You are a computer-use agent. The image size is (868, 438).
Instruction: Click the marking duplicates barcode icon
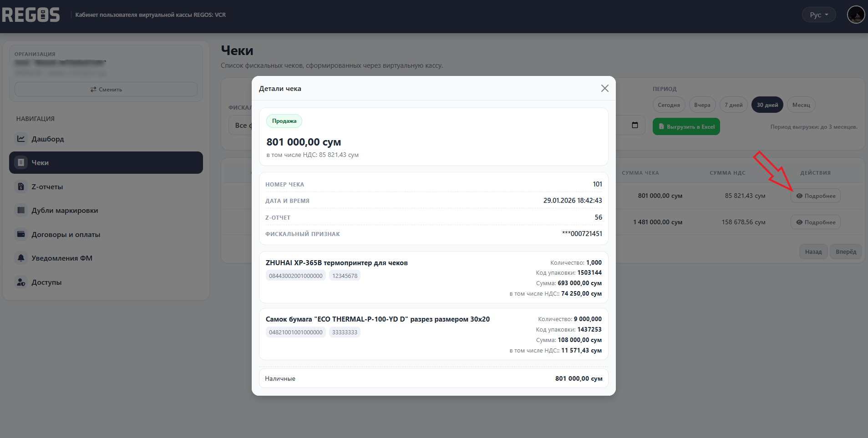[21, 210]
